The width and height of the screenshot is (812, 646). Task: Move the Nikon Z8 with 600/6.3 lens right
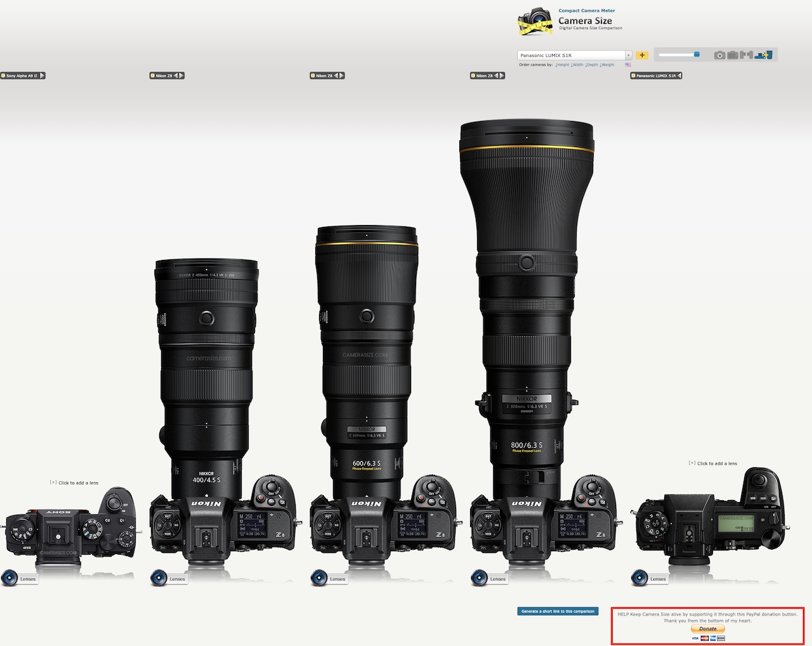tap(342, 75)
